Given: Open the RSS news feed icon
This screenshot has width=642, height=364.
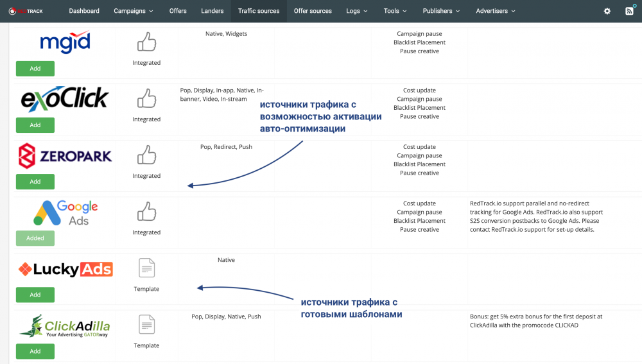Looking at the screenshot, I should point(629,11).
